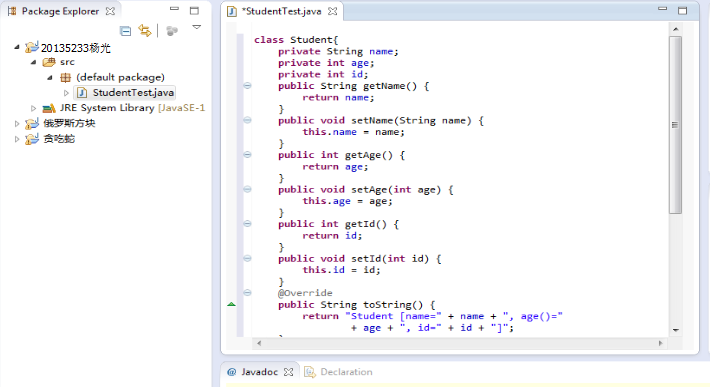This screenshot has height=387, width=710.
Task: Click the Focus on Active Task icon
Action: coord(172,31)
